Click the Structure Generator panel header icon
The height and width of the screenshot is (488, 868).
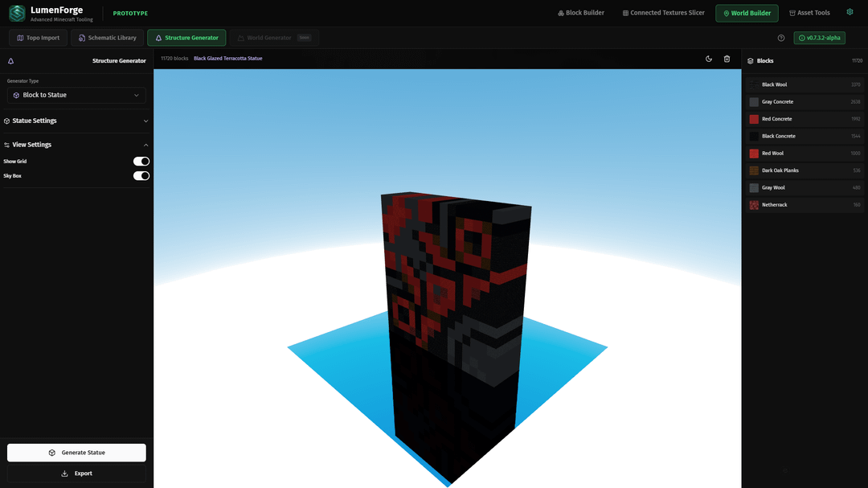(x=10, y=61)
